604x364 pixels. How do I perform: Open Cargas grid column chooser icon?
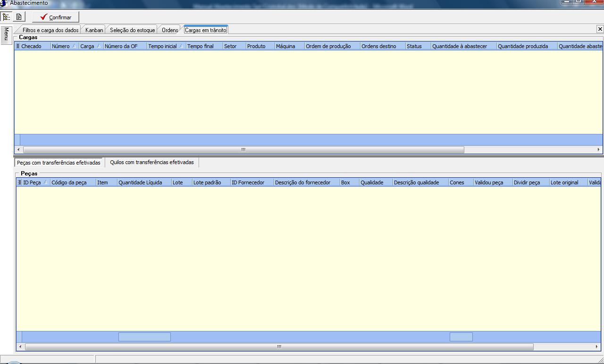[x=17, y=46]
